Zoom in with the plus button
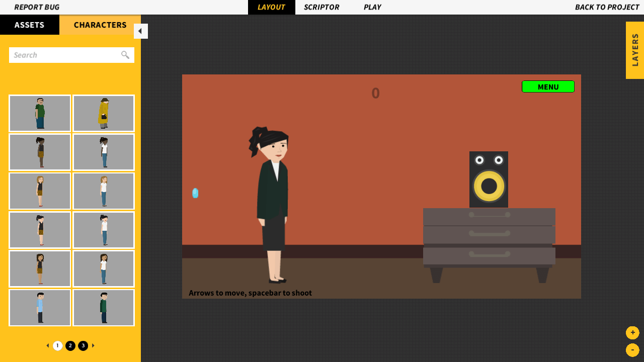This screenshot has height=362, width=644. [632, 332]
